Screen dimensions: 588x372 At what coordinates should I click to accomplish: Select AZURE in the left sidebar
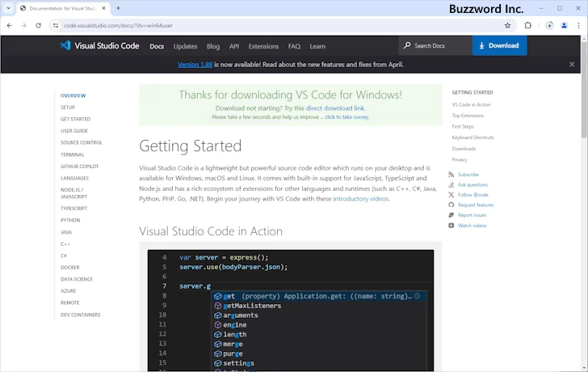68,291
